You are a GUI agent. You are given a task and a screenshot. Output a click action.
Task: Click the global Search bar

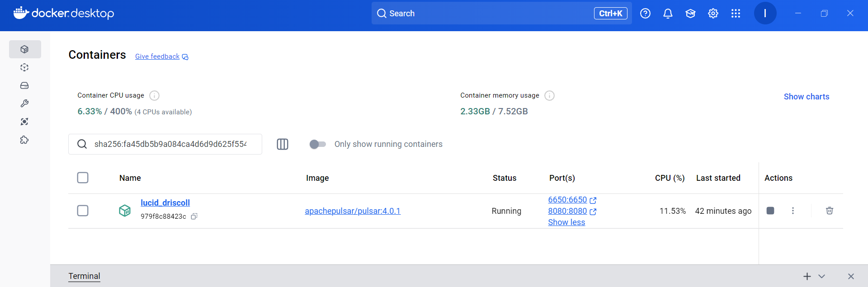[502, 14]
